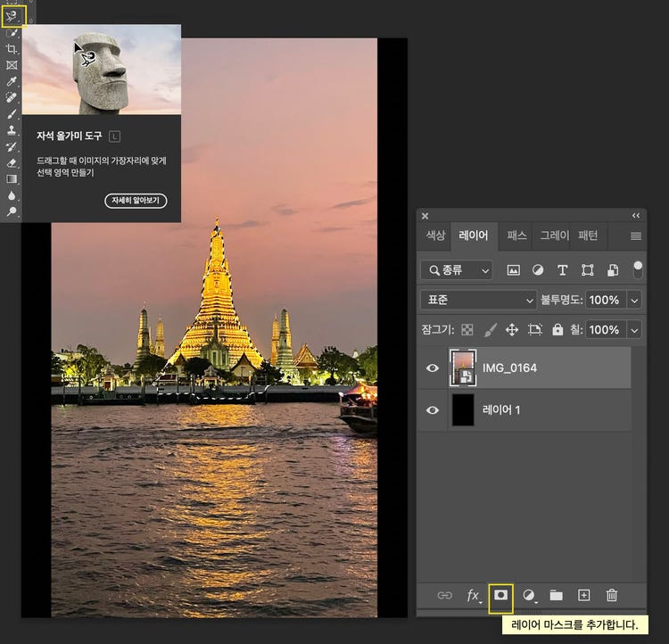Viewport: 669px width, 644px height.
Task: Create a new layer with plus icon
Action: click(x=584, y=595)
